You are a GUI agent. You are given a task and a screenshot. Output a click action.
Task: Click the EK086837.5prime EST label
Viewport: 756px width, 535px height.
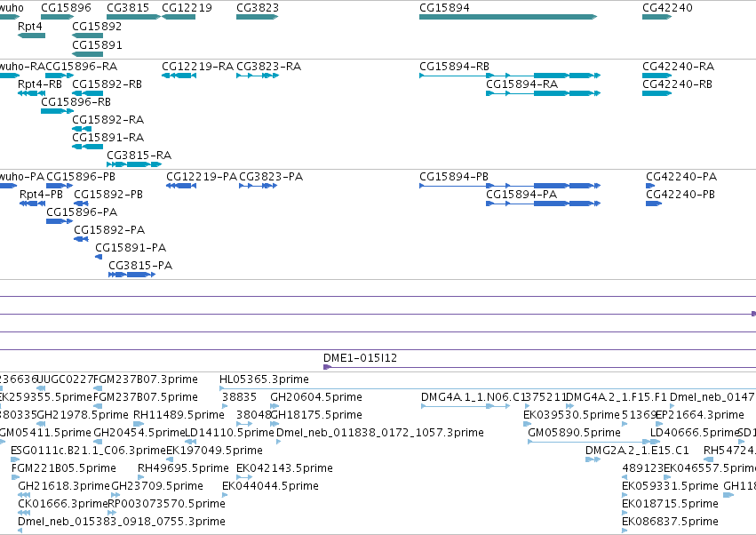click(670, 522)
